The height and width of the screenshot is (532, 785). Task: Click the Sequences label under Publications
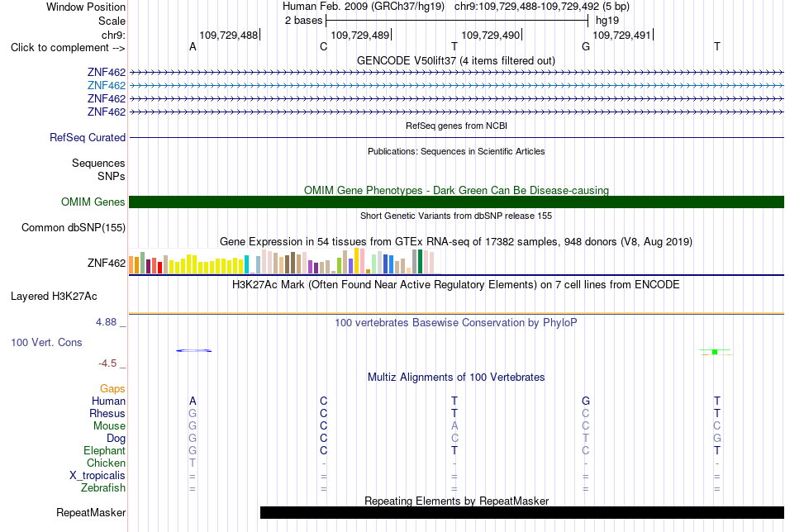click(98, 164)
